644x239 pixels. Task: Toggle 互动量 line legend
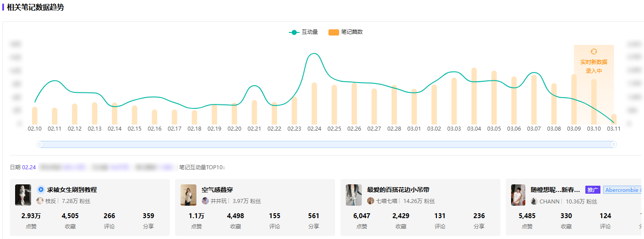[304, 32]
